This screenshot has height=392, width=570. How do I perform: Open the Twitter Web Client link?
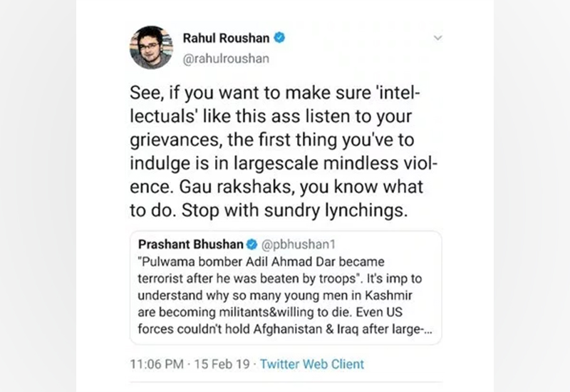[x=311, y=363]
